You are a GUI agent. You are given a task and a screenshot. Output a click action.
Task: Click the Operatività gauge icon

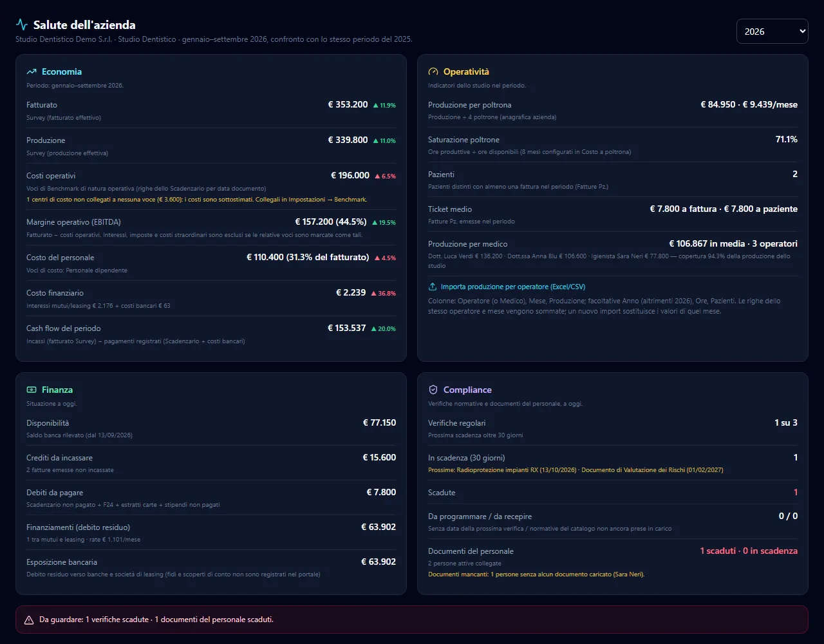click(433, 72)
